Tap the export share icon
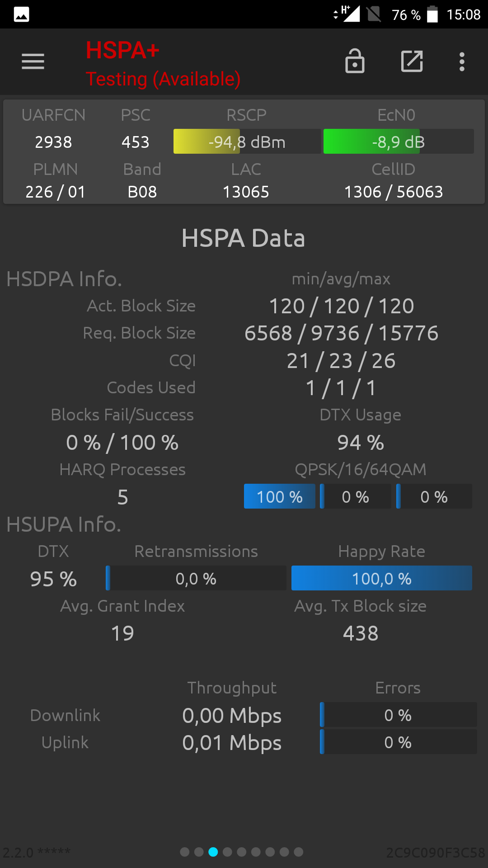Image resolution: width=488 pixels, height=868 pixels. click(412, 61)
